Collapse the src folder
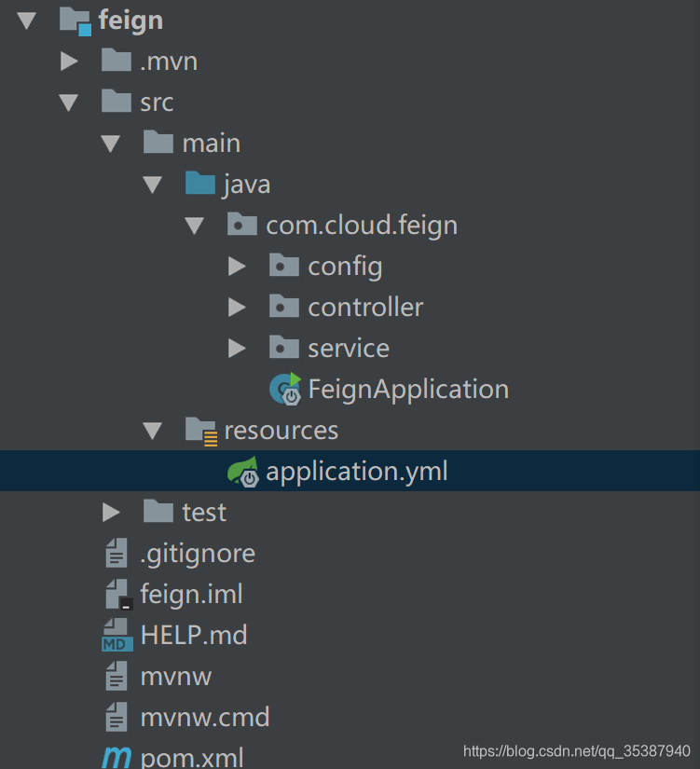Screen dimensions: 700x769 [68, 102]
